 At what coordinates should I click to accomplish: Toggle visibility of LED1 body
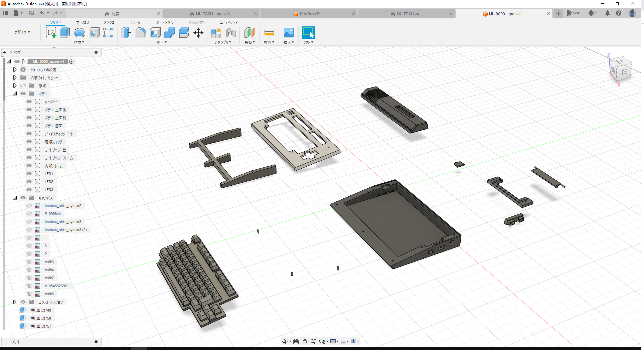click(29, 173)
